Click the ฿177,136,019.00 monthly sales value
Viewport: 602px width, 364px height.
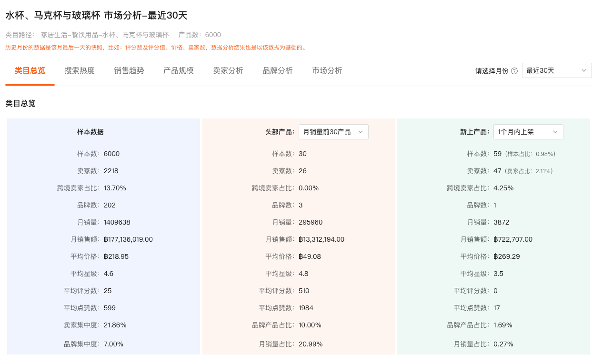(128, 239)
